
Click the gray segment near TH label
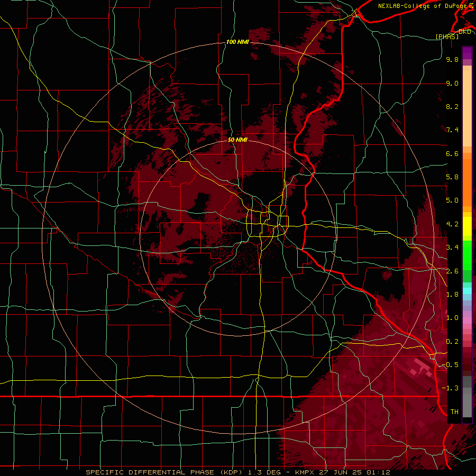pos(467,405)
